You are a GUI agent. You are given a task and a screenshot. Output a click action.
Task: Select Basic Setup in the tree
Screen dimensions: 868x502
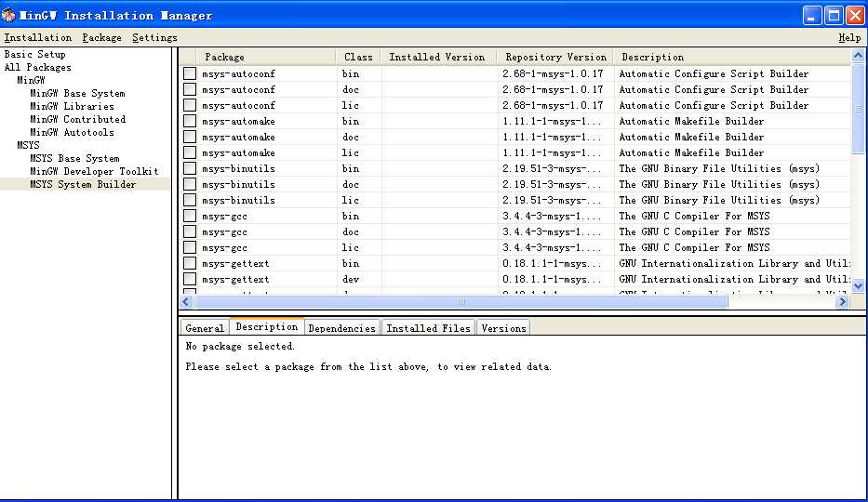tap(34, 54)
